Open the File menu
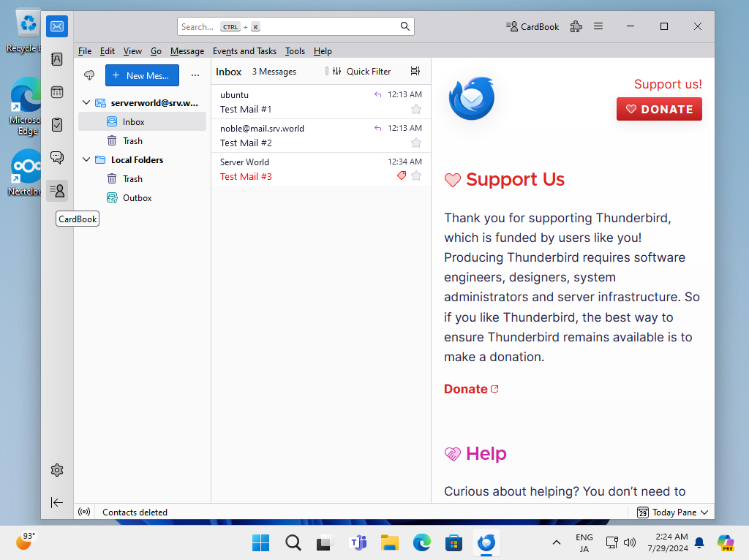Image resolution: width=749 pixels, height=560 pixels. 85,51
